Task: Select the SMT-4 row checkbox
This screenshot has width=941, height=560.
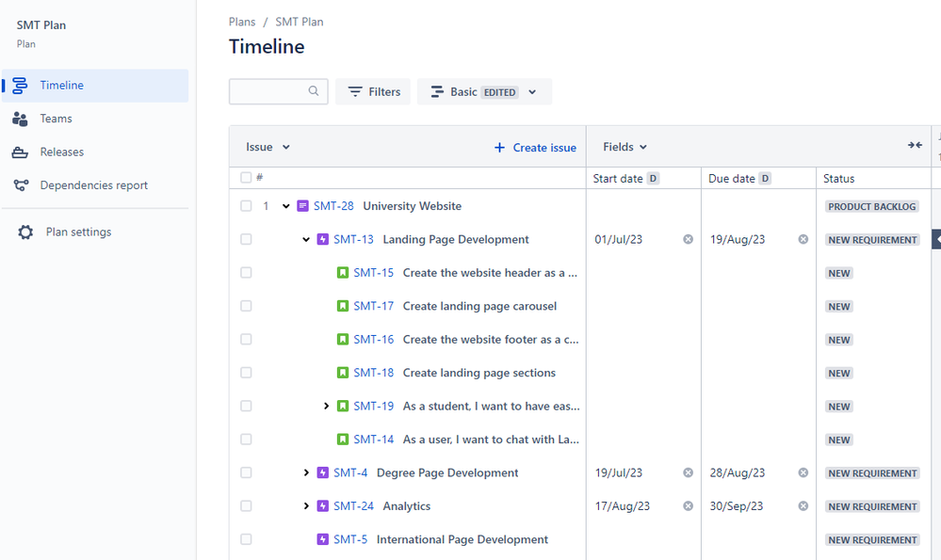Action: 246,473
